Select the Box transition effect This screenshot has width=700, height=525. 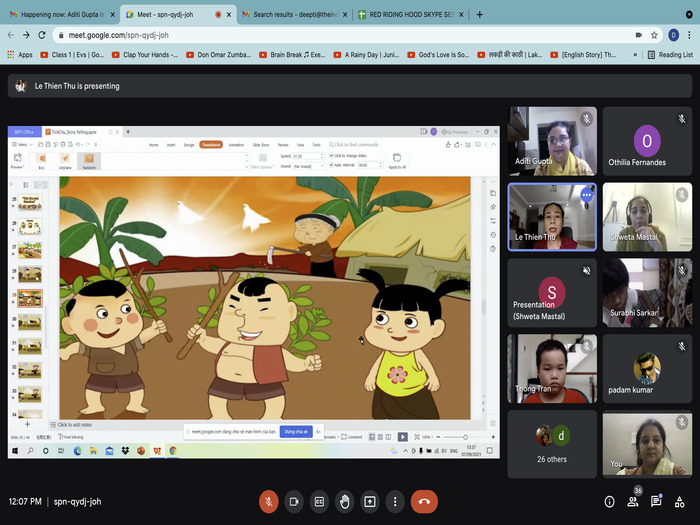[42, 161]
